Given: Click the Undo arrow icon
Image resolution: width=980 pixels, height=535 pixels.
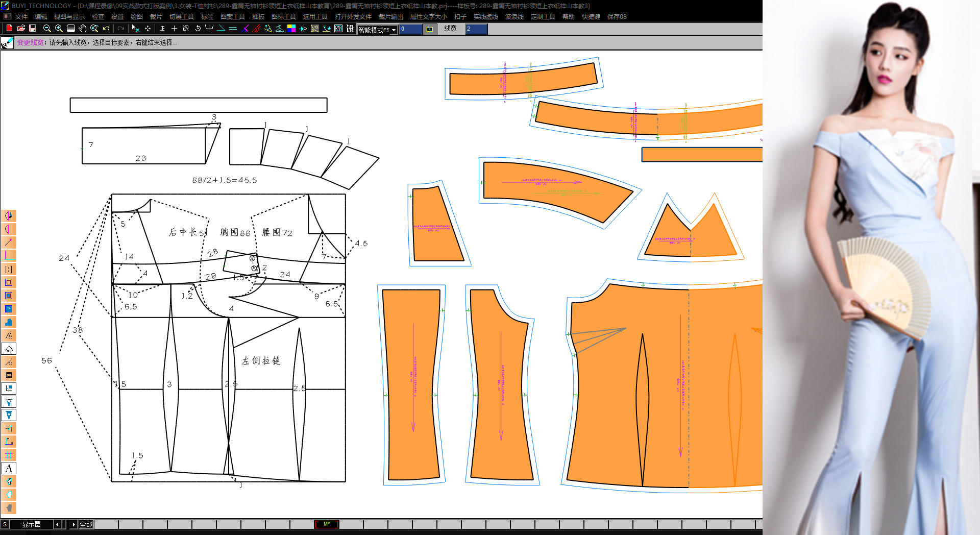Looking at the screenshot, I should (106, 29).
